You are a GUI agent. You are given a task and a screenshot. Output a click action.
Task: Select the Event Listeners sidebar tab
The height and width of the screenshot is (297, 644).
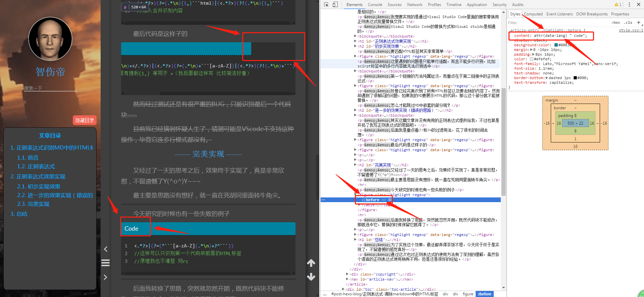pyautogui.click(x=559, y=14)
